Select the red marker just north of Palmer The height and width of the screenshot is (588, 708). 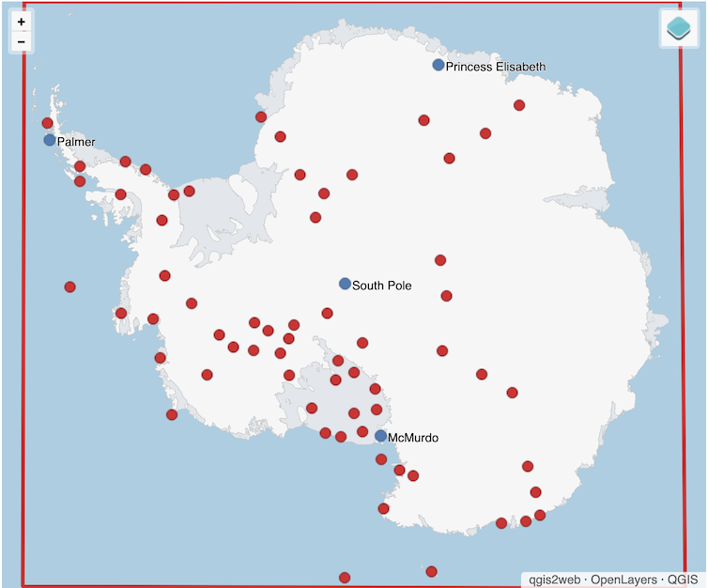(x=47, y=123)
